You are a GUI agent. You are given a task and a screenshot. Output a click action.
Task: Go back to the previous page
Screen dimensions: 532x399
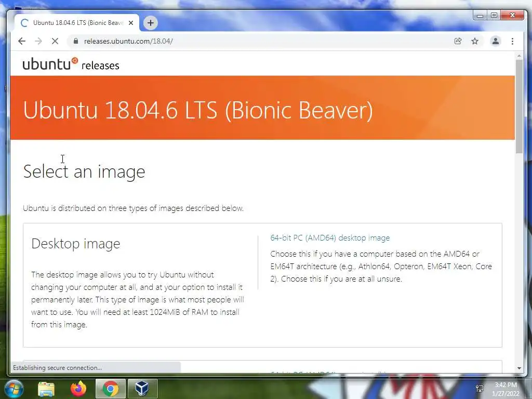[x=22, y=41]
